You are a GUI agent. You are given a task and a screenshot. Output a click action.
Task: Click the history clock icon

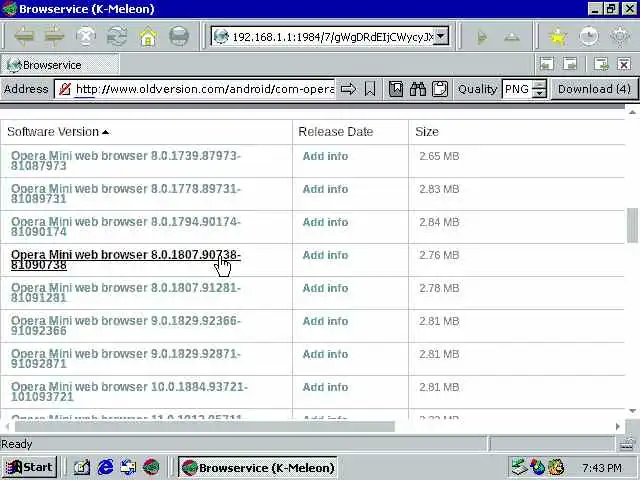click(589, 37)
